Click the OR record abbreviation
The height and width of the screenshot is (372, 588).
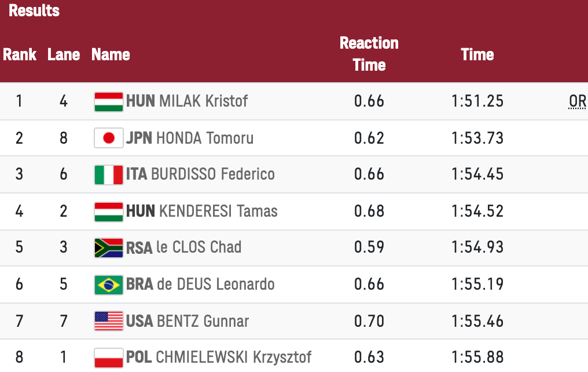[x=577, y=102]
